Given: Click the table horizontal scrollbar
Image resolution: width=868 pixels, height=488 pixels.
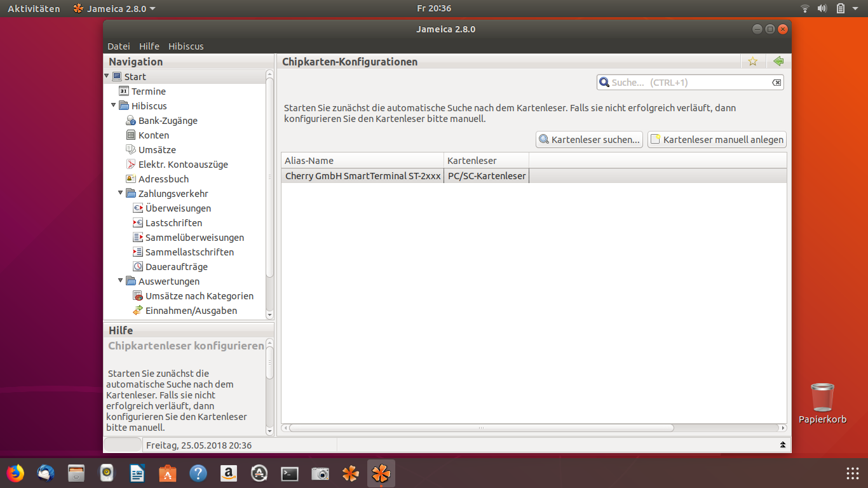Looking at the screenshot, I should tap(481, 428).
